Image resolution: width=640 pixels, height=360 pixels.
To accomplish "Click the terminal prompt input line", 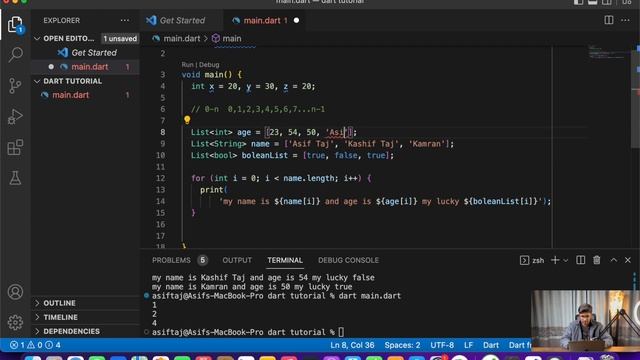I will pos(248,332).
